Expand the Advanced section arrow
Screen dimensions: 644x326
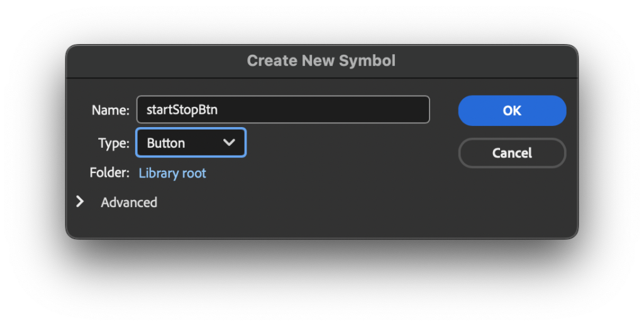(80, 202)
